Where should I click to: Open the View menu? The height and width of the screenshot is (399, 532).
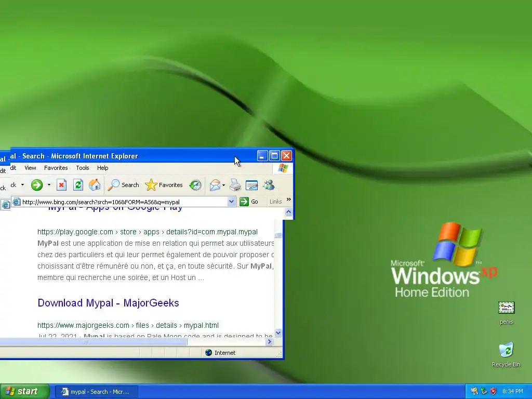30,168
